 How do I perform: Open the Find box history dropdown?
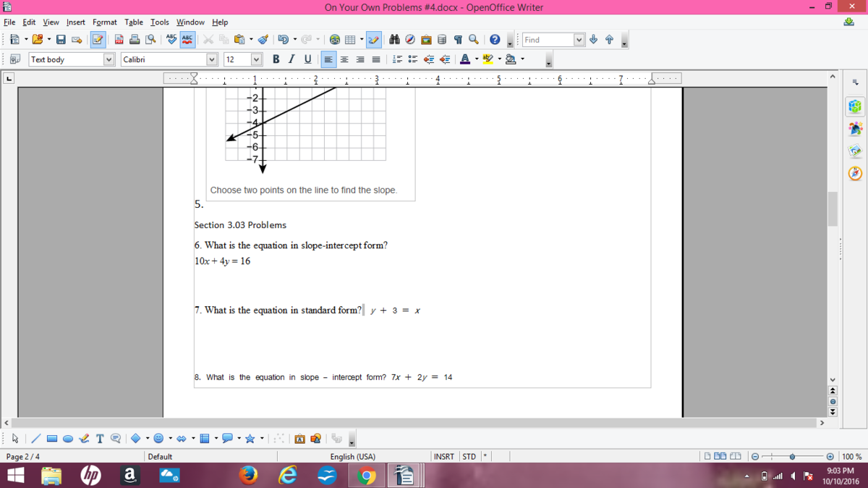click(x=579, y=40)
